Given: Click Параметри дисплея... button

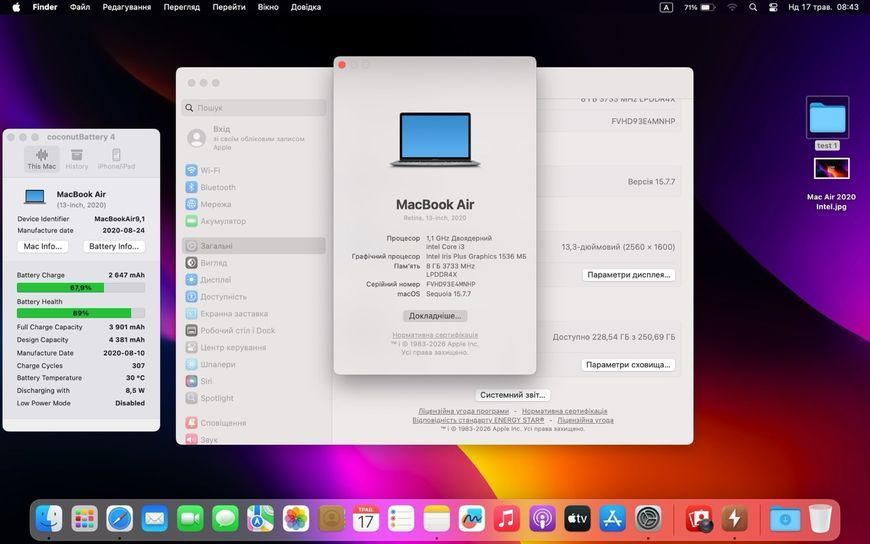Looking at the screenshot, I should pos(629,274).
